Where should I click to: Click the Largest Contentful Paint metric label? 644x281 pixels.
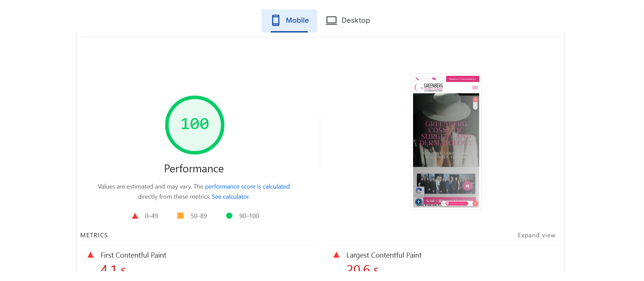(384, 255)
